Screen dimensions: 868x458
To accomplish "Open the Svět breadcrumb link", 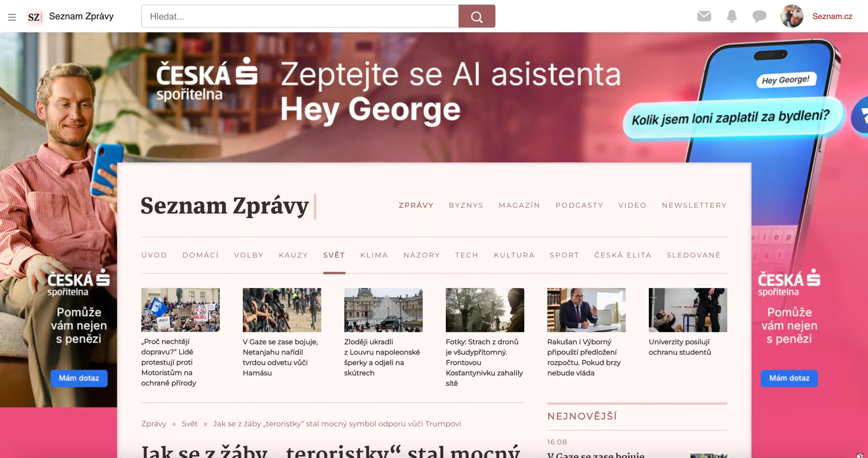I will 190,423.
